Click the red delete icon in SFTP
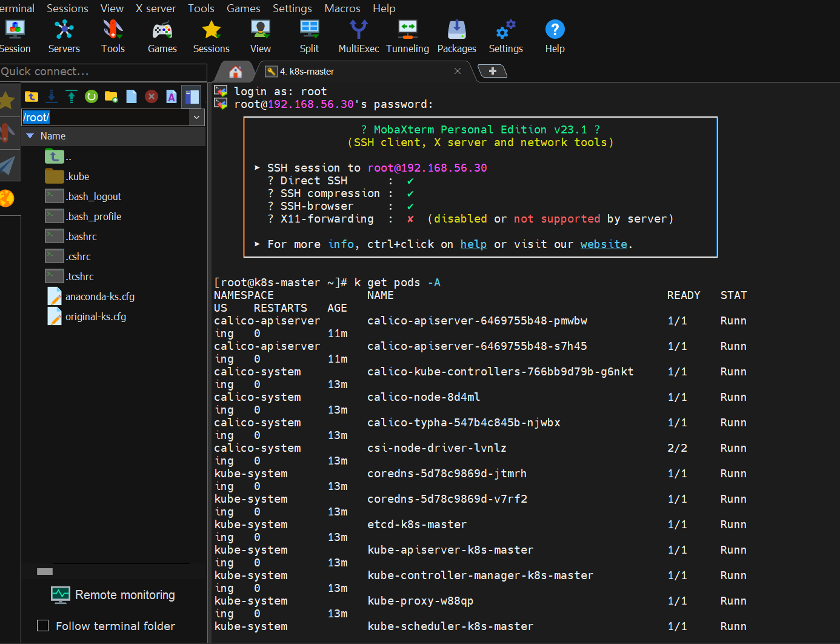 pyautogui.click(x=152, y=96)
